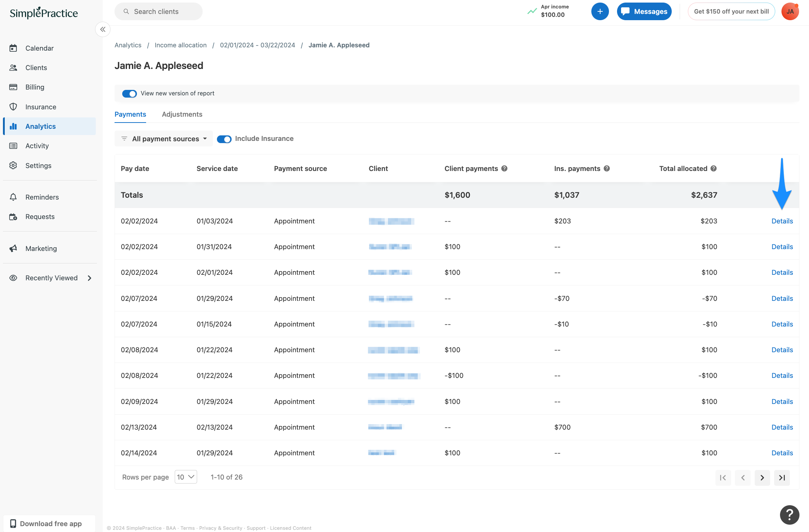
Task: Click the blue plus create button
Action: (x=600, y=11)
